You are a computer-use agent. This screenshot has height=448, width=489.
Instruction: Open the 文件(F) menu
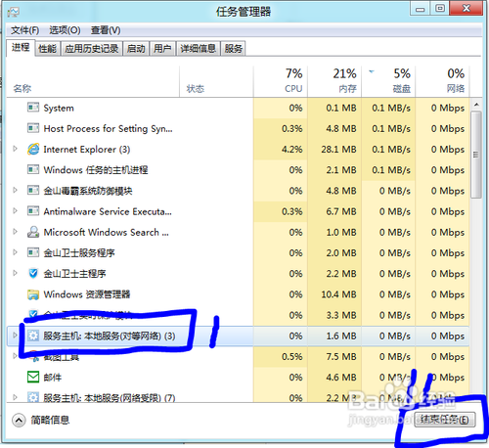point(25,30)
